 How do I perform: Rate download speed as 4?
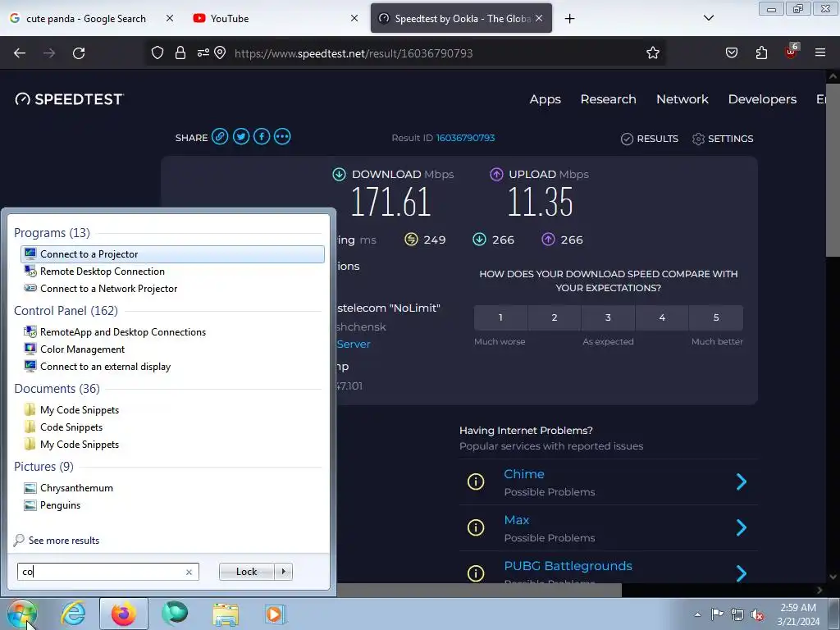pos(662,317)
